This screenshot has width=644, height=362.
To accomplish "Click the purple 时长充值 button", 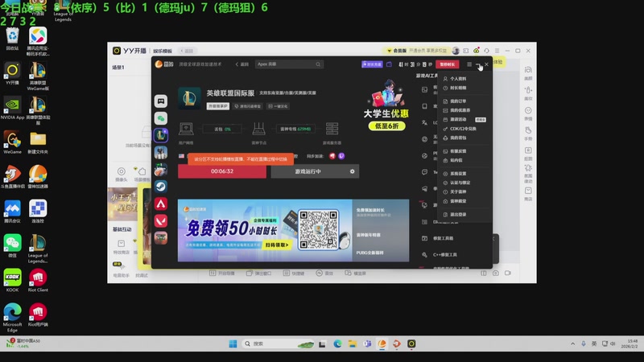I will click(372, 64).
